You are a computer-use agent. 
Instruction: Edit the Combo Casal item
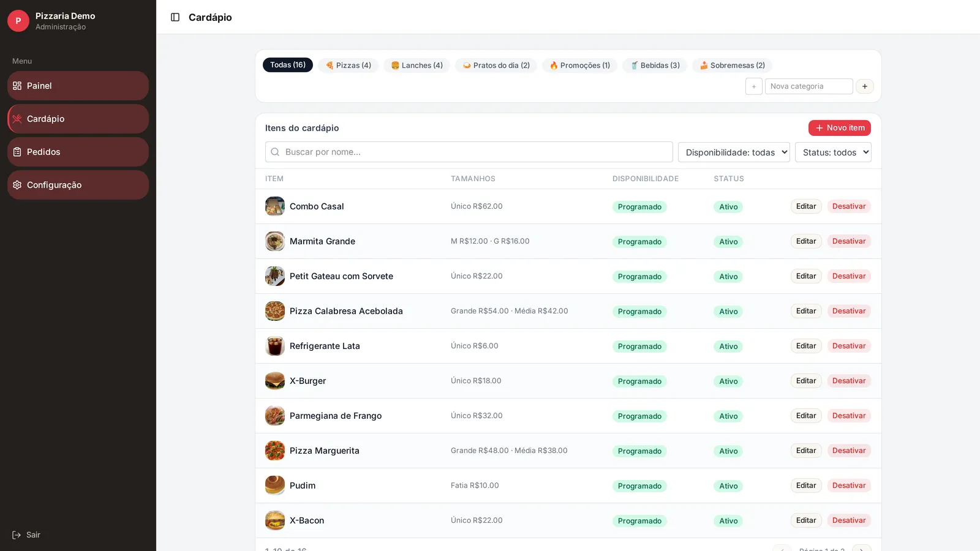806,206
